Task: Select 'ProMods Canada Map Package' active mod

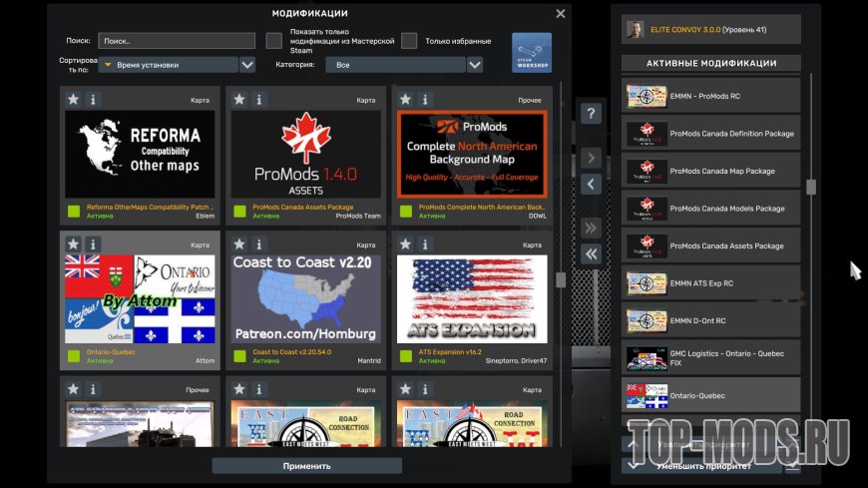Action: pyautogui.click(x=710, y=171)
